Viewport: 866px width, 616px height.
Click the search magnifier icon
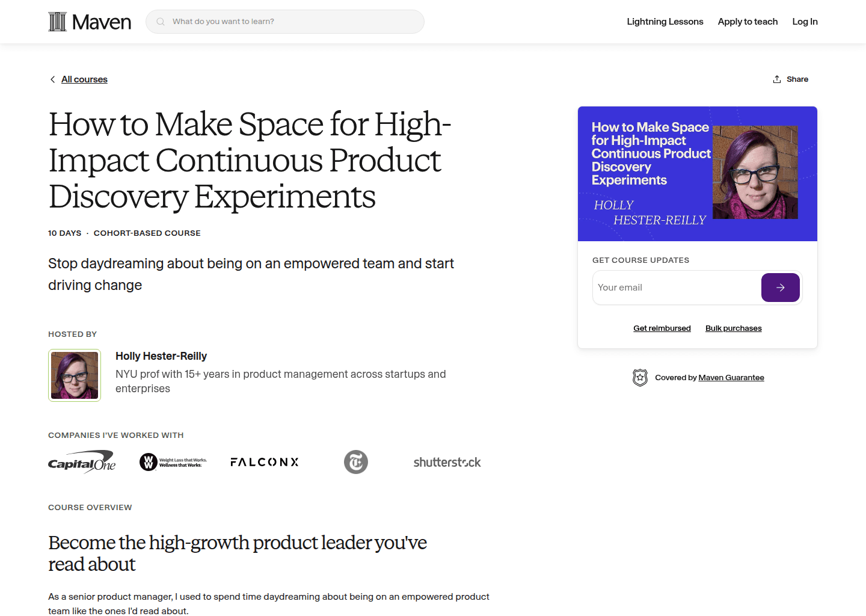click(x=160, y=21)
